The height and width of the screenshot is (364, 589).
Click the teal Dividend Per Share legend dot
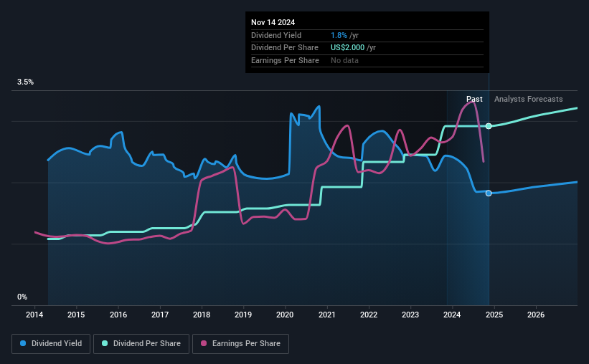[x=105, y=343]
